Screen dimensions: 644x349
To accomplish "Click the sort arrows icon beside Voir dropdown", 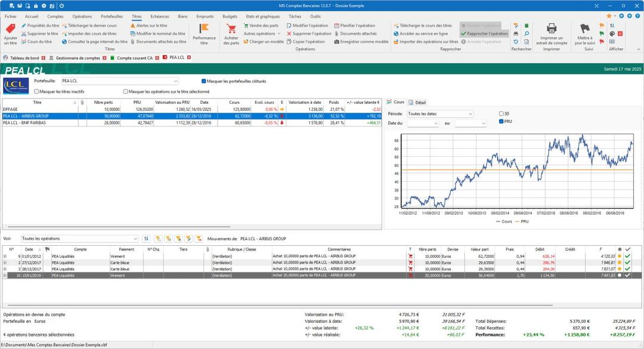I will (x=146, y=239).
